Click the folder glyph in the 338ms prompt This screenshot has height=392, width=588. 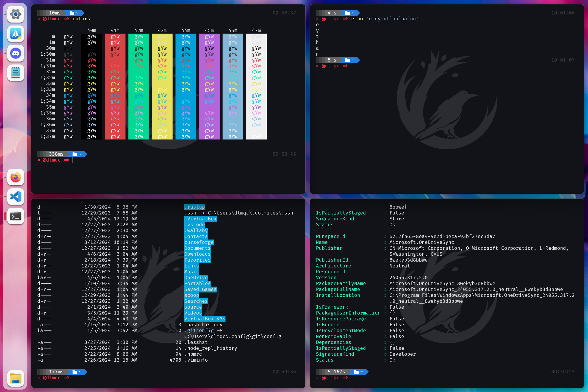pyautogui.click(x=75, y=154)
